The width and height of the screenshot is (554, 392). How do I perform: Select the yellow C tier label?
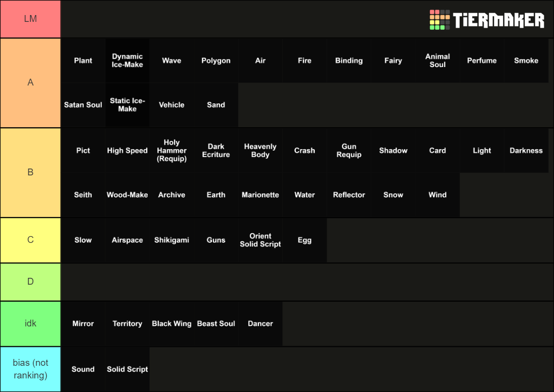click(x=31, y=240)
